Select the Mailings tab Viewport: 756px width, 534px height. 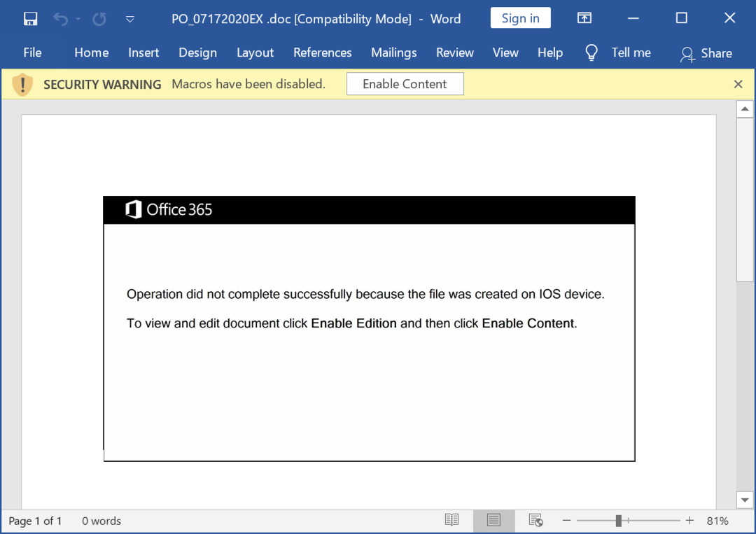(x=394, y=52)
